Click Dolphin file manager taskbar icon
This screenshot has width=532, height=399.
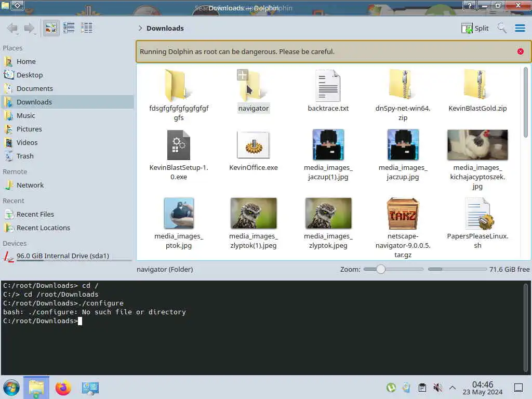click(36, 388)
